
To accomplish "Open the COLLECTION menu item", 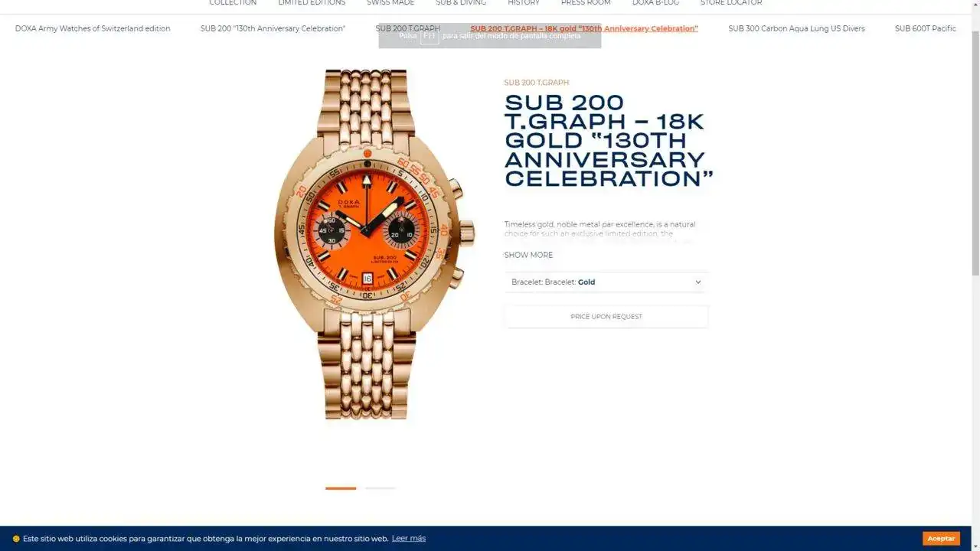I will point(233,3).
